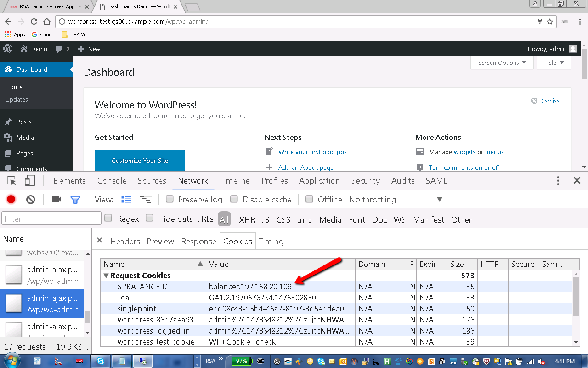Start recording network log
Viewport: 588px width, 368px height.
[x=11, y=199]
